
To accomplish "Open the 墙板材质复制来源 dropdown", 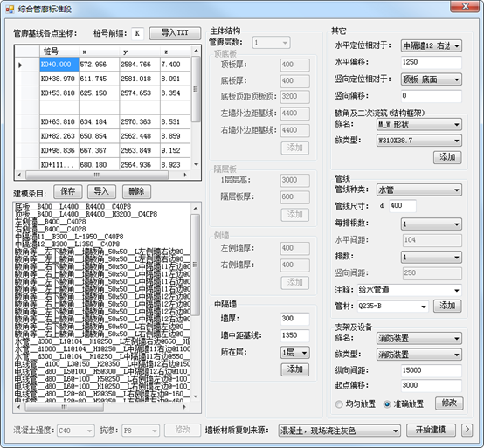I will click(x=339, y=431).
